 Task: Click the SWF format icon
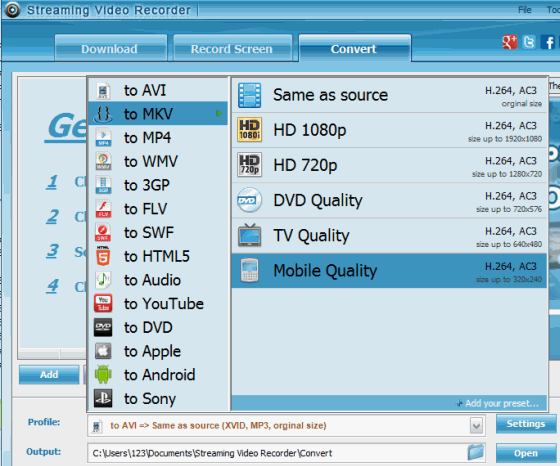pos(103,232)
